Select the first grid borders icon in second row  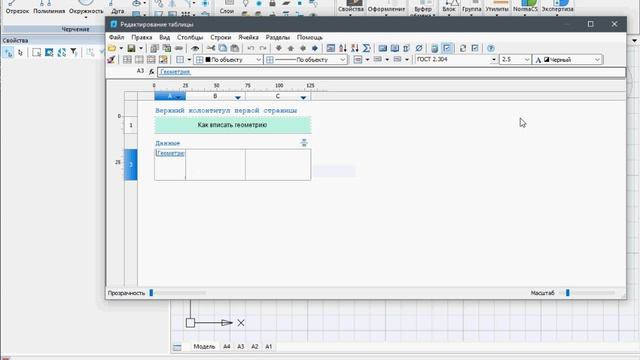coord(127,60)
